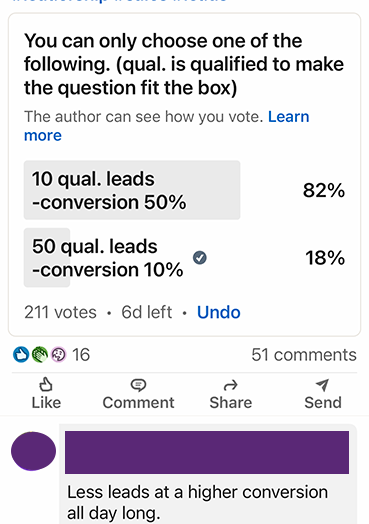Screen dimensions: 369x524
Task: Tap the 18% result percentage
Action: pos(325,258)
